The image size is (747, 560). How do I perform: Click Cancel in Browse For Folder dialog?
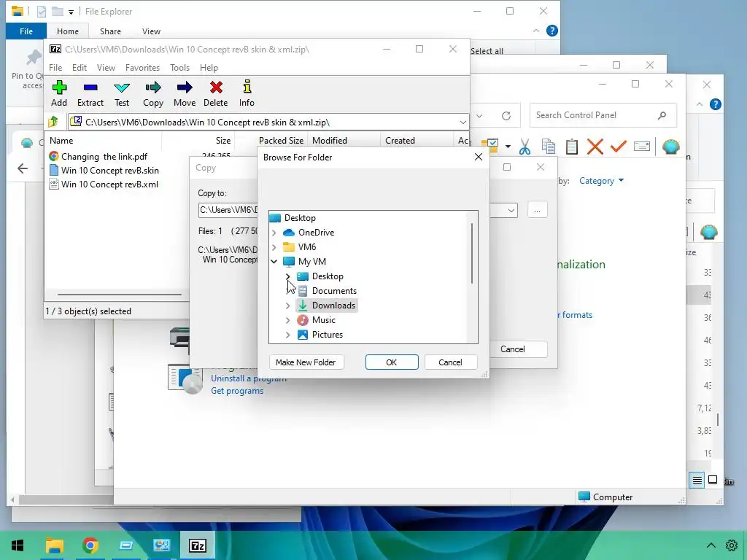tap(450, 362)
